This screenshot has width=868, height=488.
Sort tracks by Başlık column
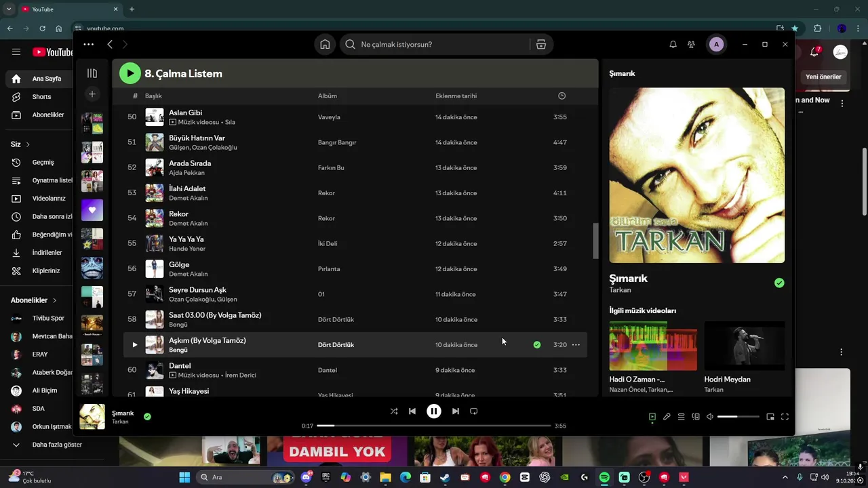[153, 96]
